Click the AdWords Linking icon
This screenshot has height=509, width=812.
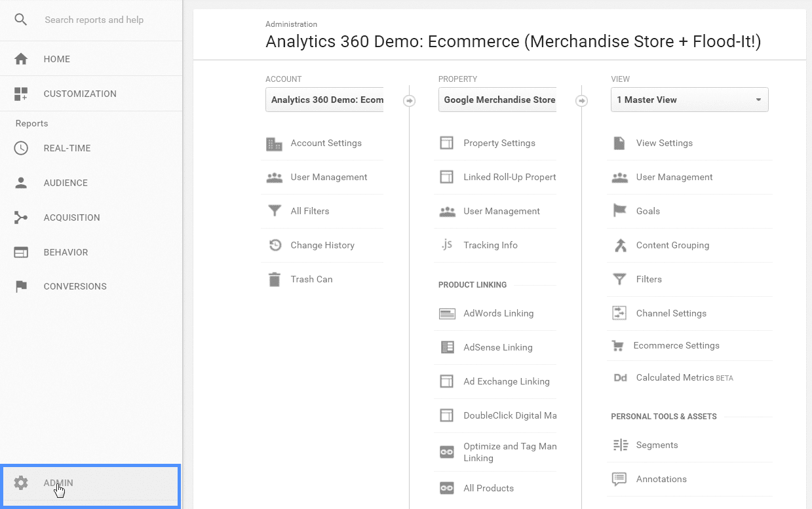pyautogui.click(x=447, y=313)
